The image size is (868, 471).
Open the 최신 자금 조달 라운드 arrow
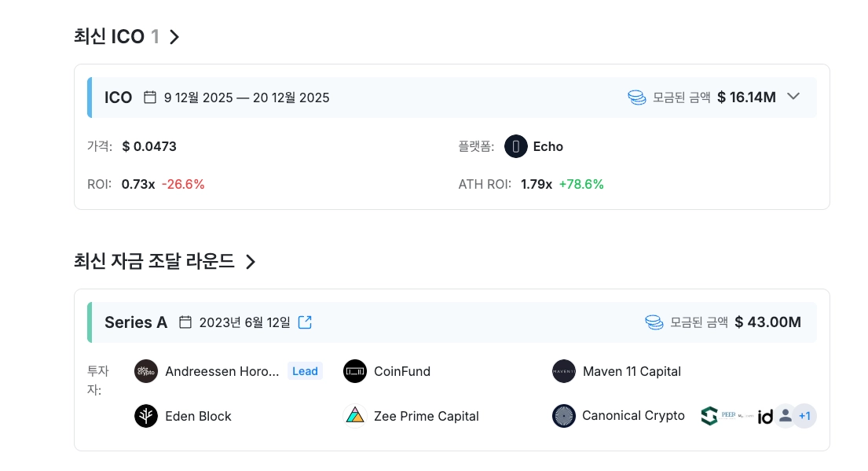(251, 262)
